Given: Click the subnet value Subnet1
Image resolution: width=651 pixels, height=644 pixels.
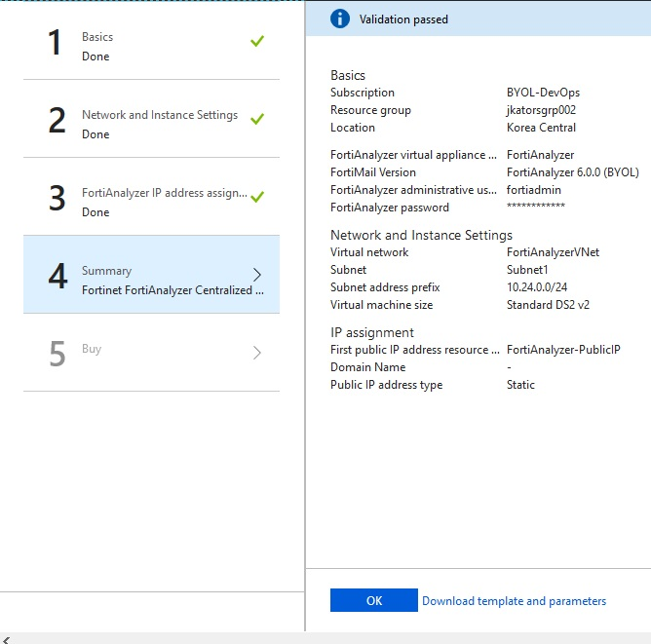Looking at the screenshot, I should coord(527,270).
